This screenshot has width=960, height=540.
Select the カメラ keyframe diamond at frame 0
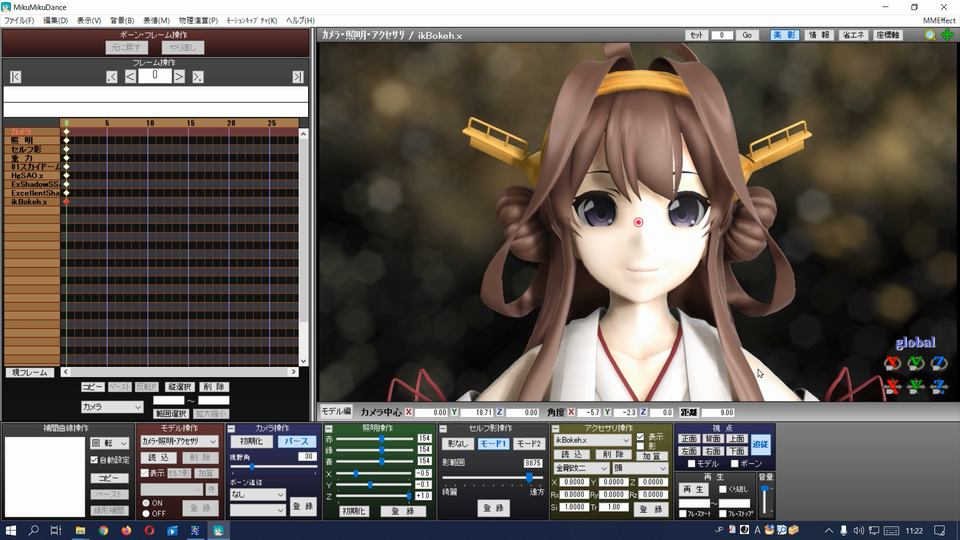[66, 132]
